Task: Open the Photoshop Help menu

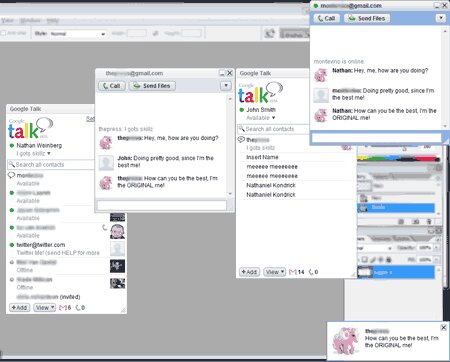Action: tap(53, 21)
